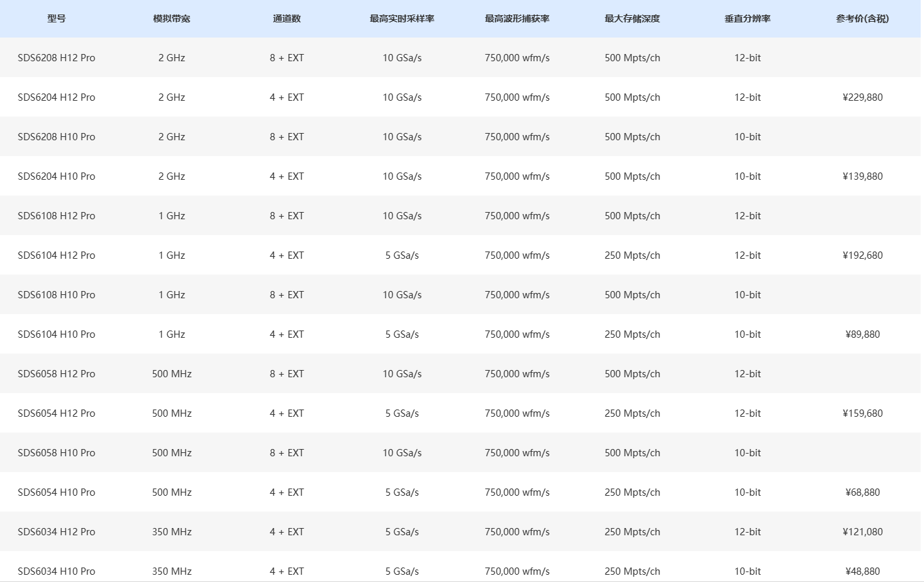Select model SDS6208 H12 Pro
Viewport: 924px width, 582px height.
tap(57, 58)
